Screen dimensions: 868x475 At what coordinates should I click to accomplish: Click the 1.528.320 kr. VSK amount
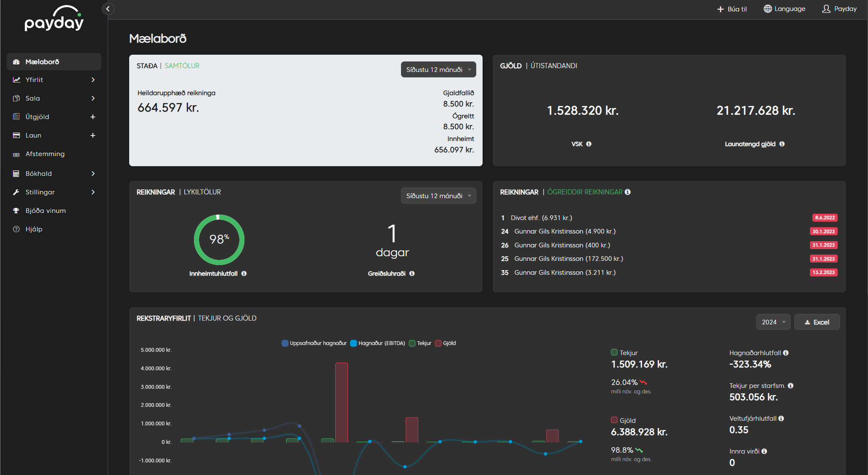[x=582, y=111]
